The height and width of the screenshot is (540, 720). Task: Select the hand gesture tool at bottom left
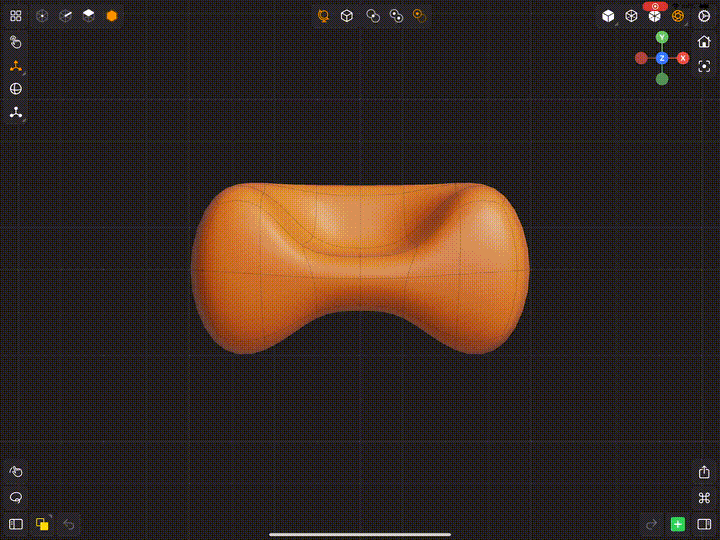pos(16,472)
